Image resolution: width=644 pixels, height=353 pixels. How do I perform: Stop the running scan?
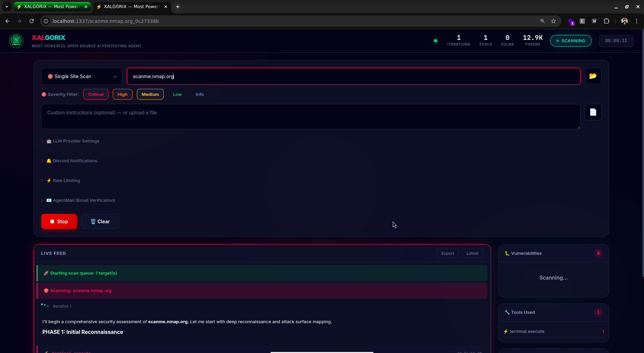pyautogui.click(x=59, y=222)
